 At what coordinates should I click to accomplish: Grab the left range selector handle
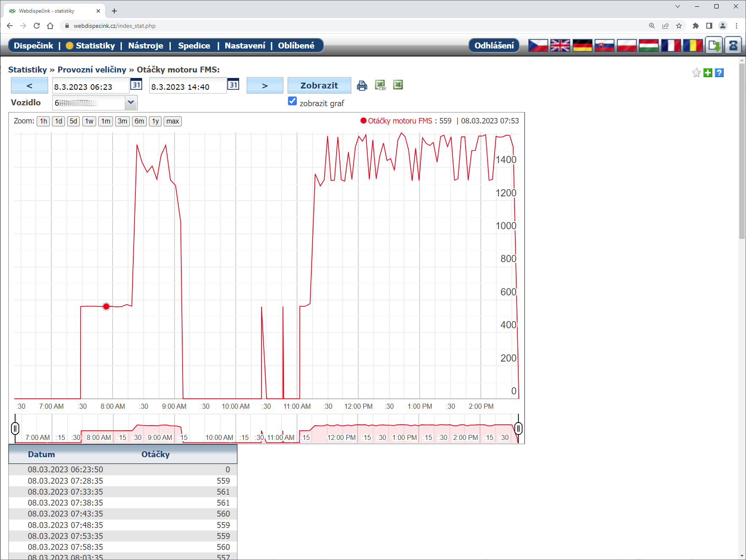[x=15, y=429]
